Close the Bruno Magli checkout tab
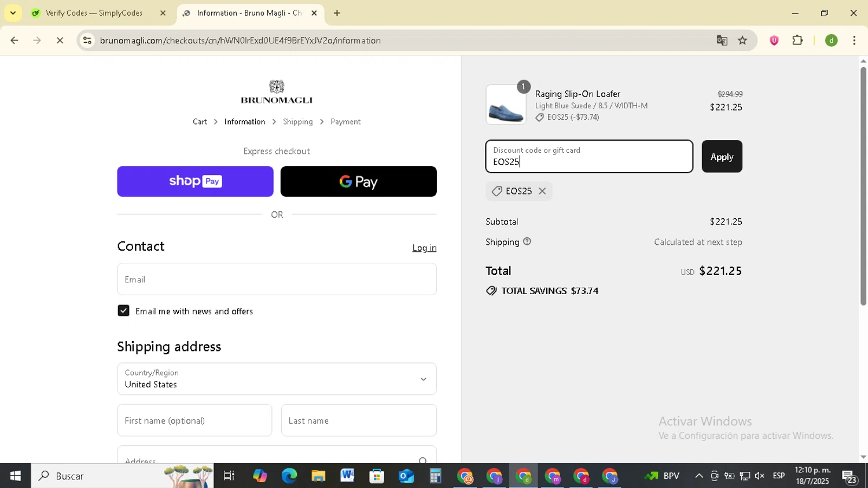 [314, 13]
